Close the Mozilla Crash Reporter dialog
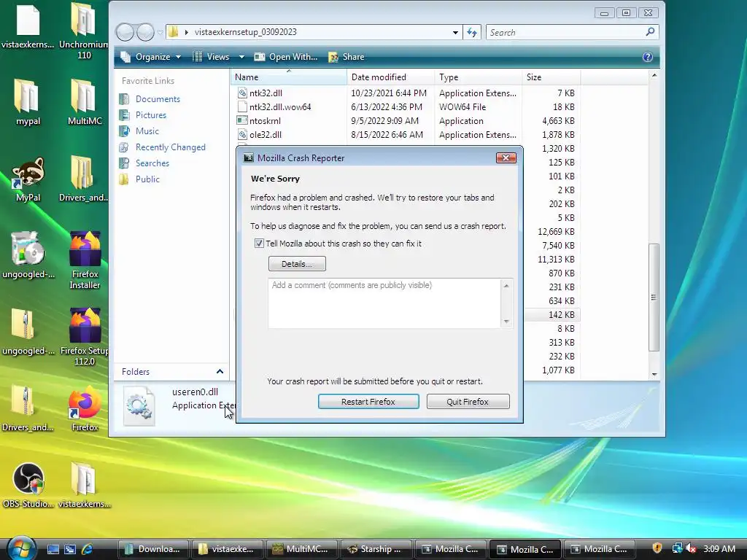Image resolution: width=747 pixels, height=560 pixels. pyautogui.click(x=506, y=157)
